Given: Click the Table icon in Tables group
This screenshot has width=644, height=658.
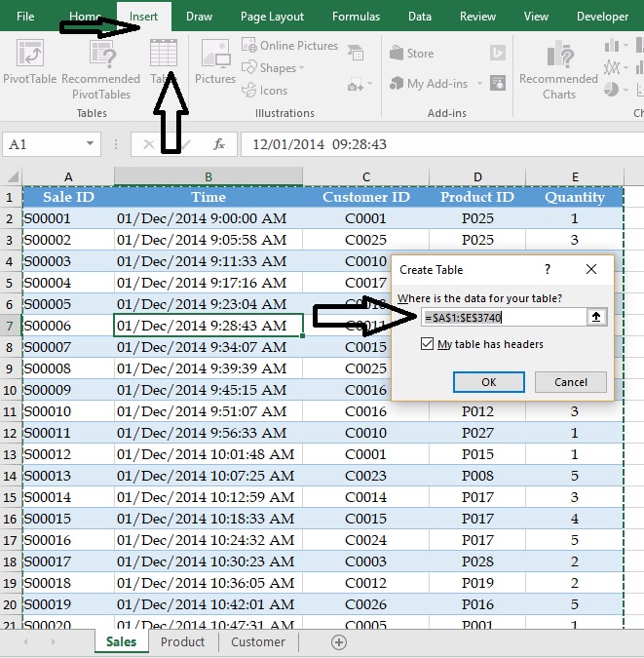Looking at the screenshot, I should (x=164, y=54).
